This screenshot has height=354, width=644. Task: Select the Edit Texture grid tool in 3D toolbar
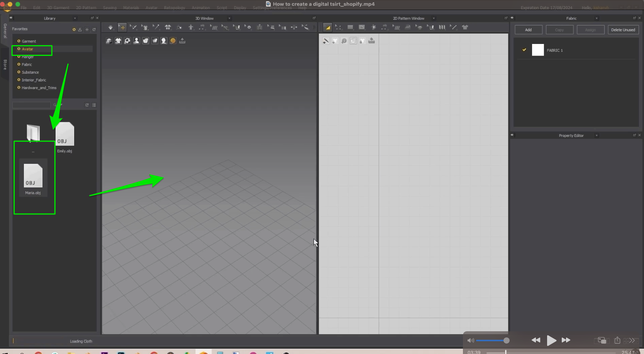point(214,27)
